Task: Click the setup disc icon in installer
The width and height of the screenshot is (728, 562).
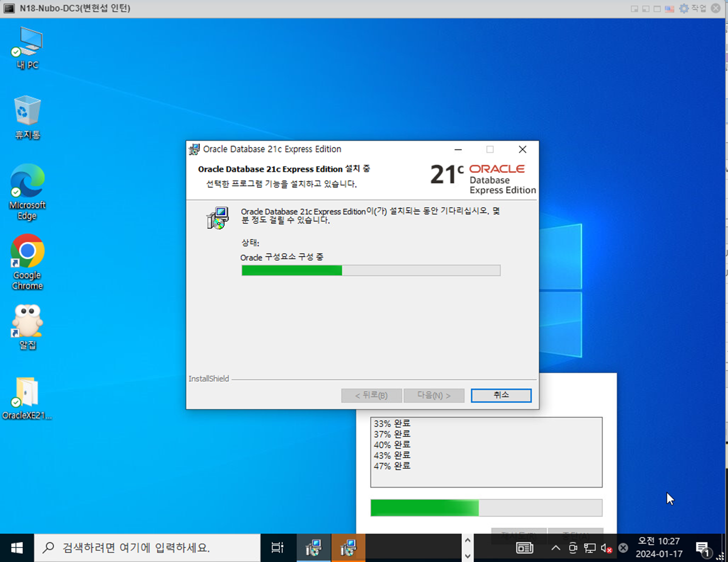Action: pyautogui.click(x=218, y=218)
